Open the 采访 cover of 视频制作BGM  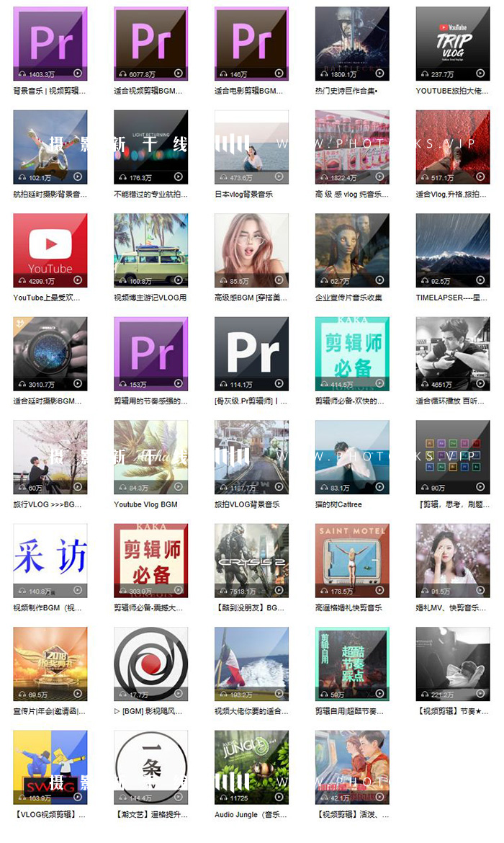click(x=50, y=561)
